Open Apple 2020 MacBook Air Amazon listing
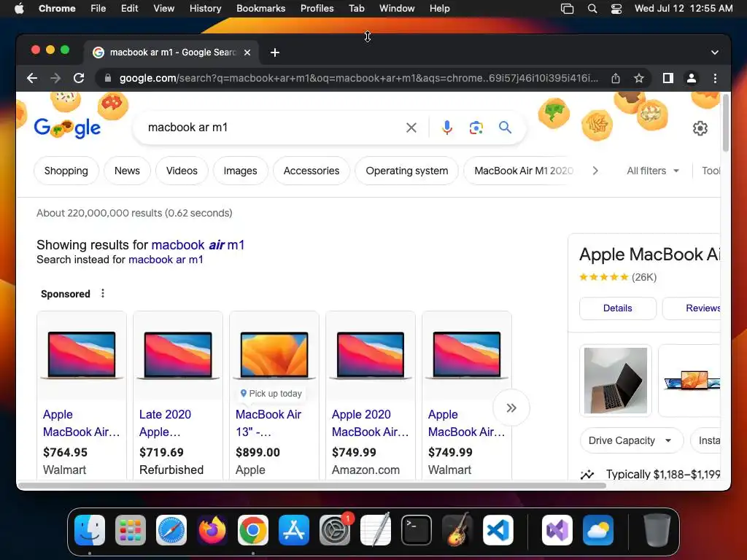Image resolution: width=747 pixels, height=560 pixels. [x=370, y=395]
